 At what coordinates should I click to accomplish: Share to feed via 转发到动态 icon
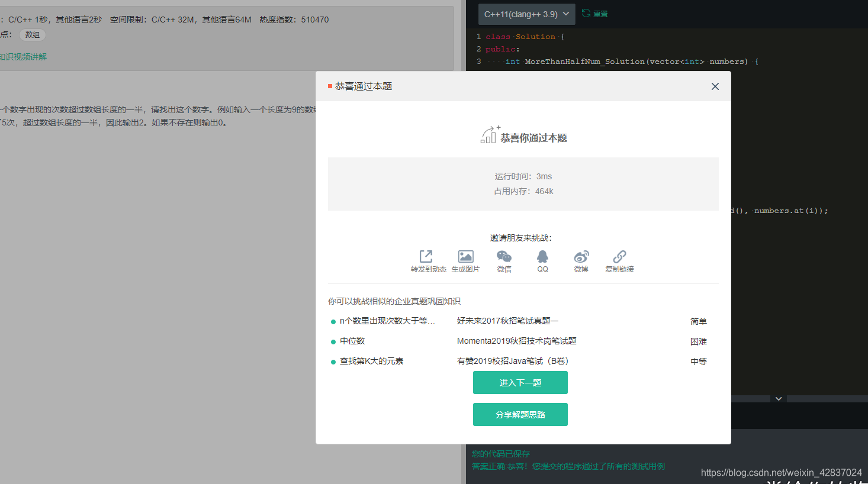[426, 256]
